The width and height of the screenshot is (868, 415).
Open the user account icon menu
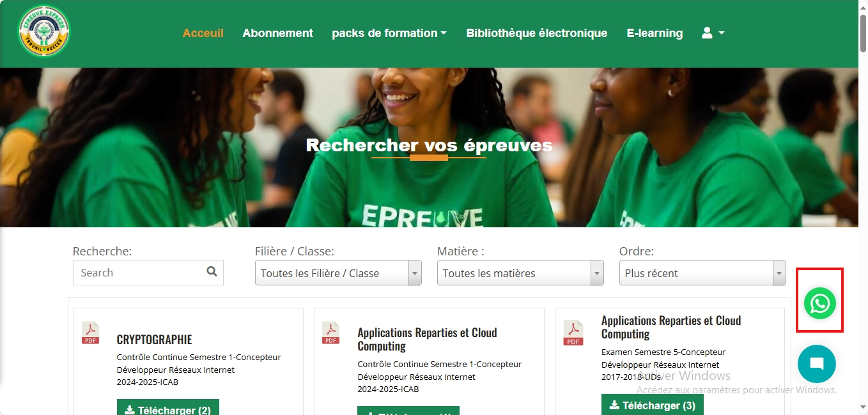pos(713,33)
